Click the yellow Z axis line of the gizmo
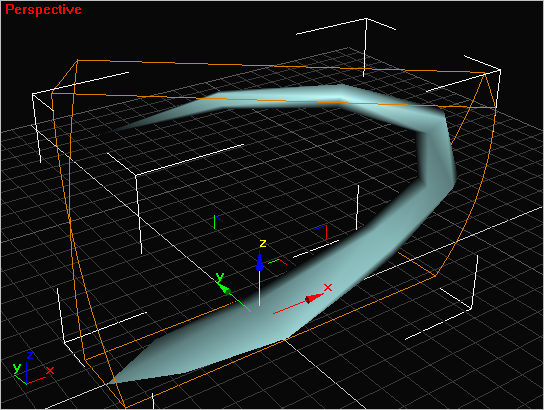 coord(260,288)
